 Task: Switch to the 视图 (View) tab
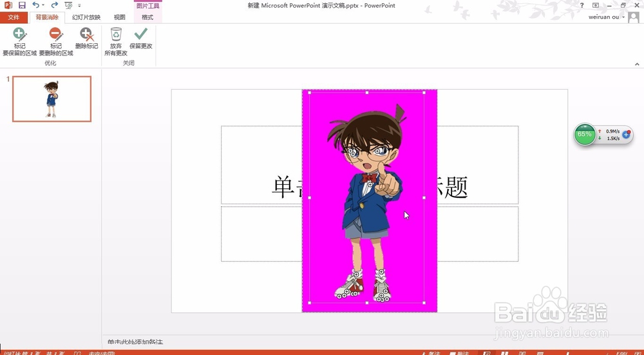pyautogui.click(x=120, y=17)
